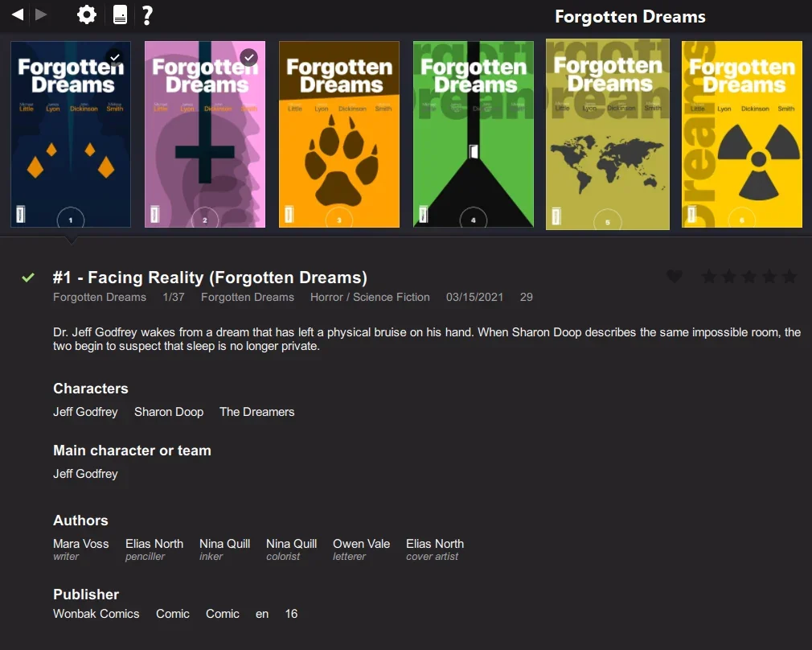Rate the comic three stars
Image resolution: width=812 pixels, height=650 pixels.
point(749,276)
